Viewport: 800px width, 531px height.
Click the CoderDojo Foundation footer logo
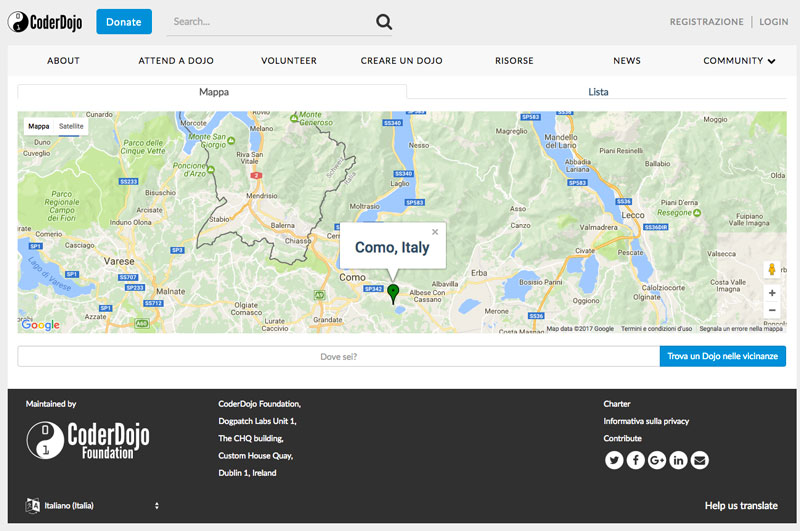coord(88,440)
